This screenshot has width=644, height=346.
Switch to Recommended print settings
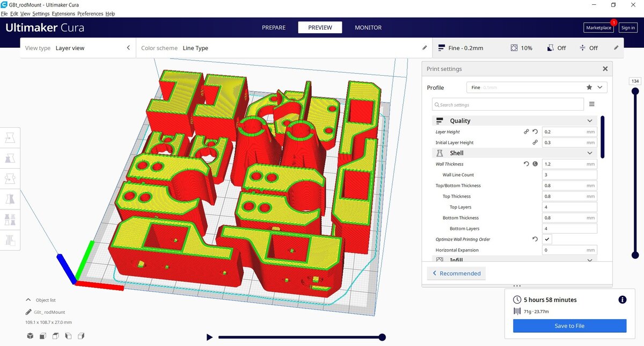pyautogui.click(x=456, y=273)
